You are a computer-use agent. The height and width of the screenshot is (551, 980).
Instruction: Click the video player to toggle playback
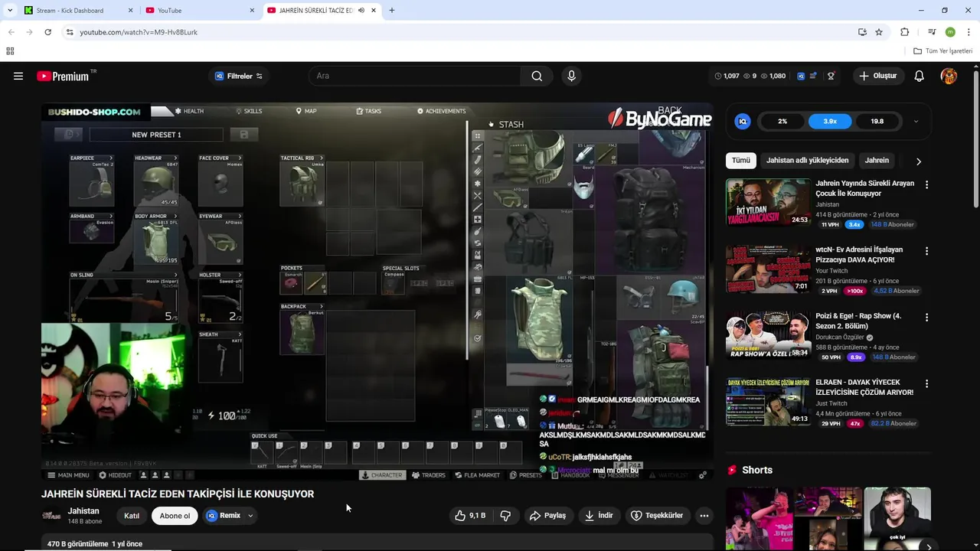pos(377,291)
